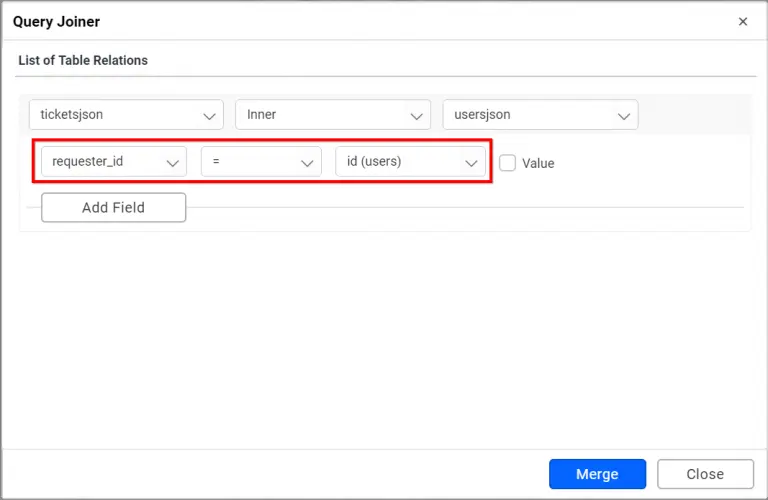Click the chevron arrow in the operator box

point(308,162)
